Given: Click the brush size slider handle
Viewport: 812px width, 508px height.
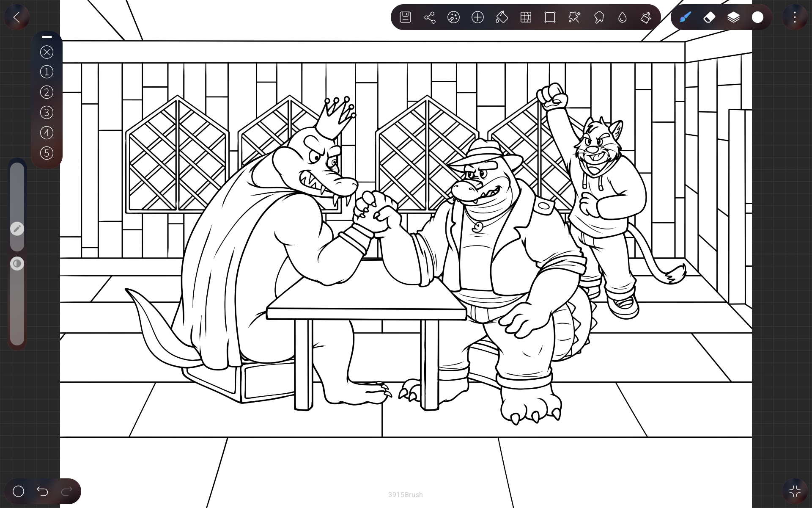Looking at the screenshot, I should pos(17,229).
